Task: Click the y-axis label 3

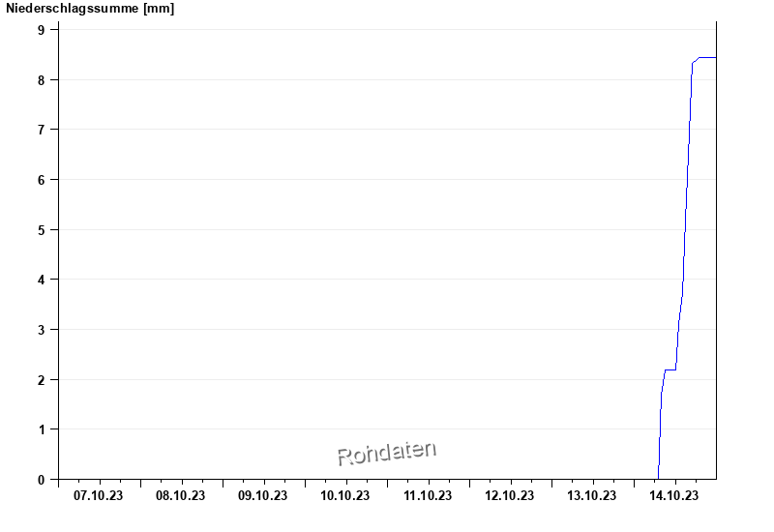Action: click(x=42, y=330)
